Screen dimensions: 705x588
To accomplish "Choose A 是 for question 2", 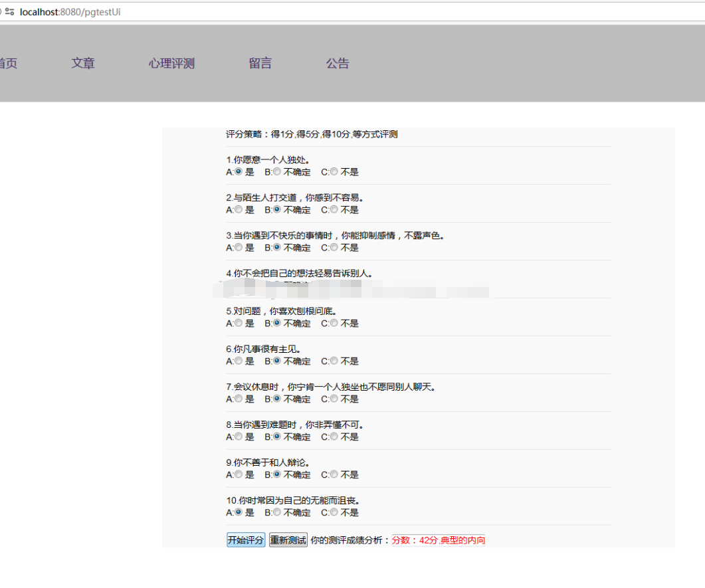I will (x=239, y=209).
